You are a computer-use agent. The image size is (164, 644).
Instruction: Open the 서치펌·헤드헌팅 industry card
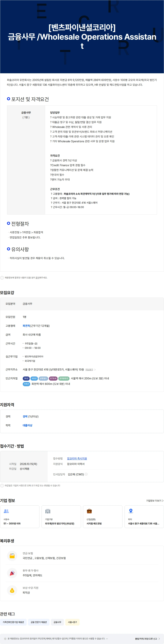pos(103,517)
